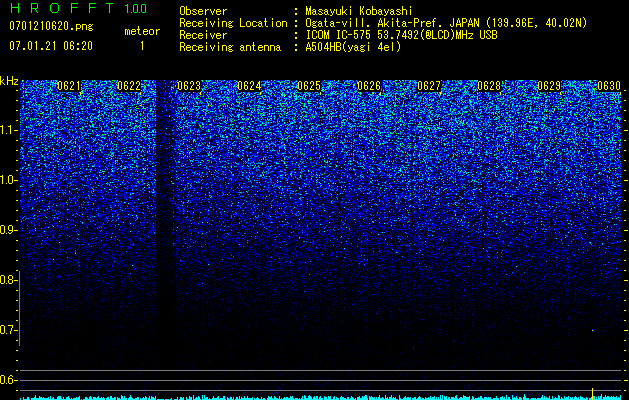Click the HROFFT 1.0.0 title text

click(x=78, y=8)
